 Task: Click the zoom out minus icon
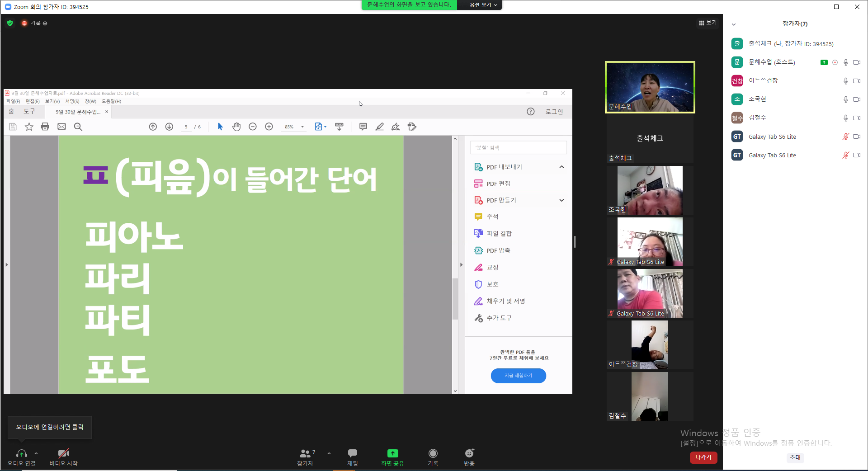(253, 127)
